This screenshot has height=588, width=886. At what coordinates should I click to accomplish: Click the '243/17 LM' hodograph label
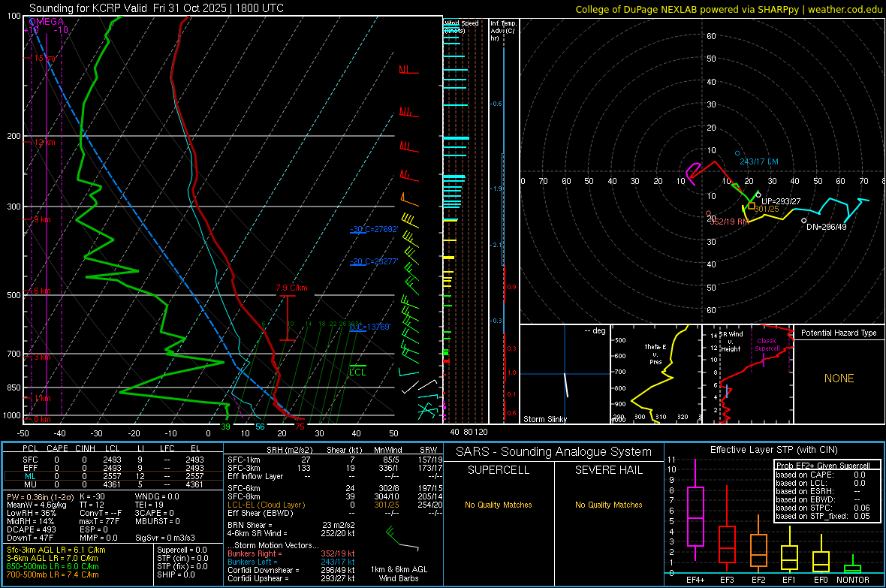coord(759,161)
